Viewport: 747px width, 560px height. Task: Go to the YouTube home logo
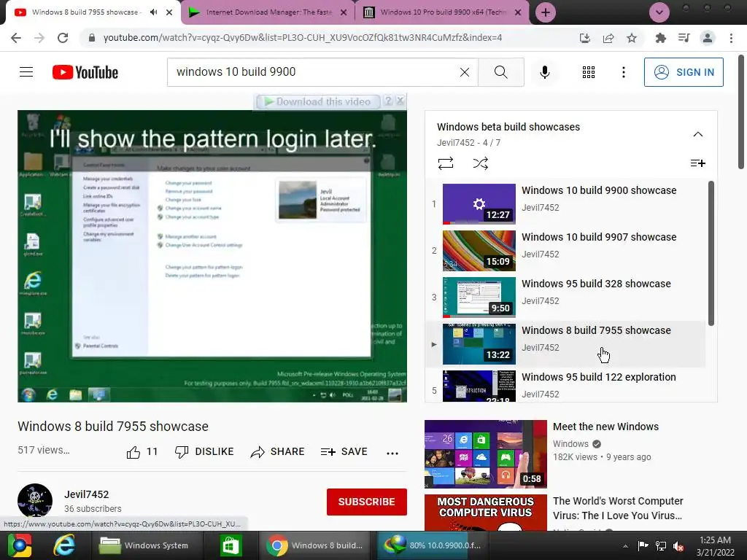point(85,72)
